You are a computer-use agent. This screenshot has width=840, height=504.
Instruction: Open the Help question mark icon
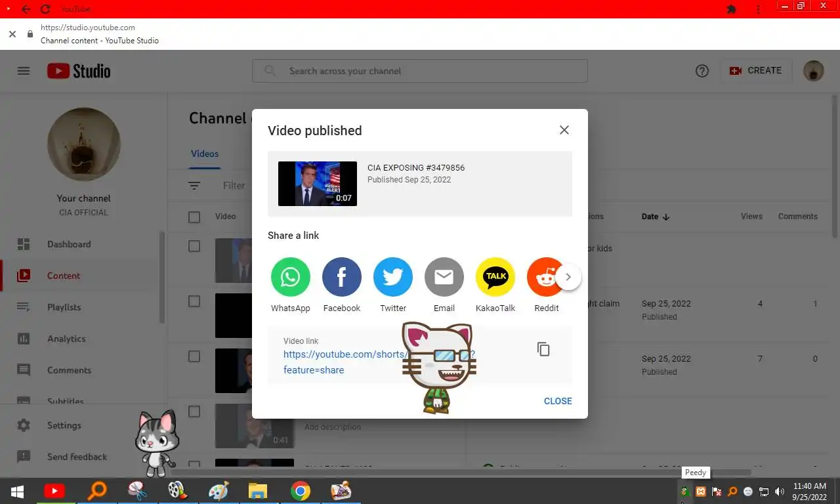point(702,71)
